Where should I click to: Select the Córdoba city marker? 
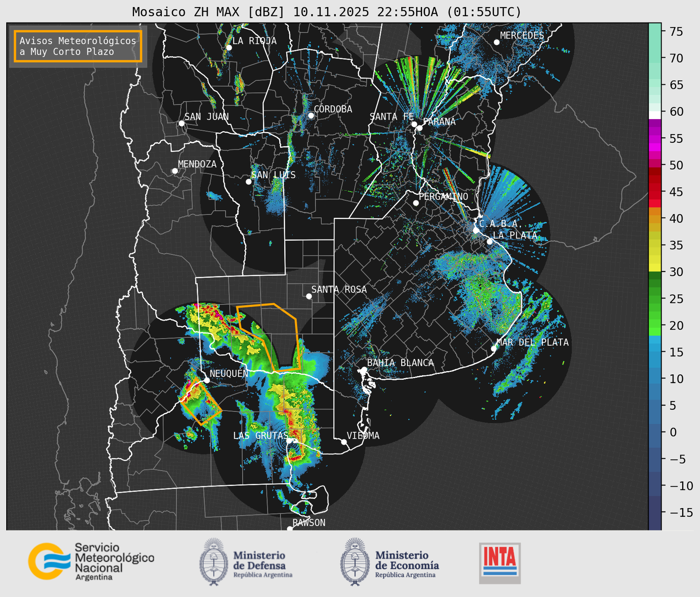click(x=311, y=115)
